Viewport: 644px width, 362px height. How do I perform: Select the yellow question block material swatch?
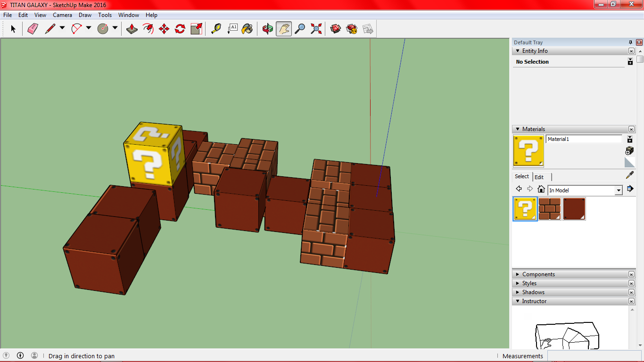point(525,209)
